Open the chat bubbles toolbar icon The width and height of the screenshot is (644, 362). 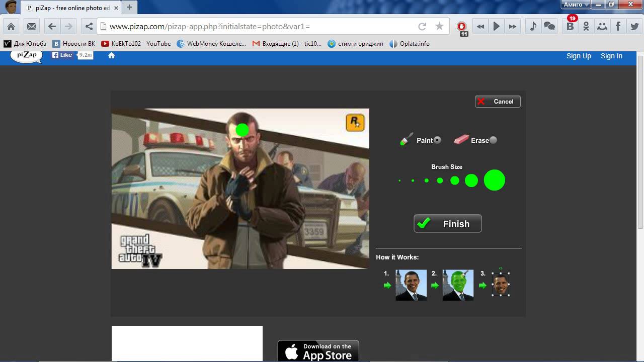pos(549,27)
